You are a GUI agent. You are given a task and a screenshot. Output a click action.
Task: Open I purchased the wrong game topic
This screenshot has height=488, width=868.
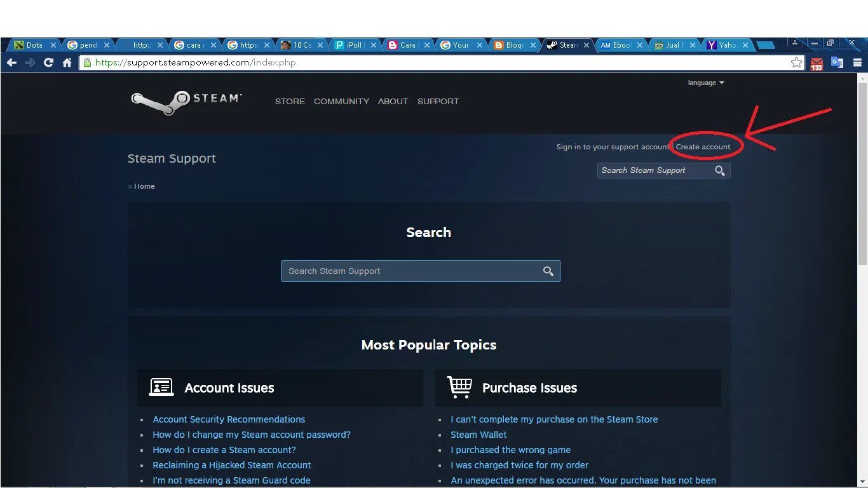[511, 450]
